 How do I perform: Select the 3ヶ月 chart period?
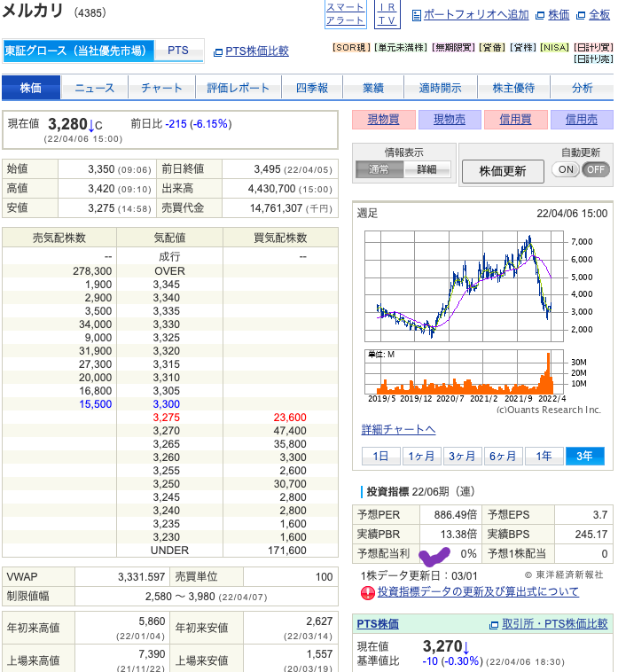coord(463,456)
